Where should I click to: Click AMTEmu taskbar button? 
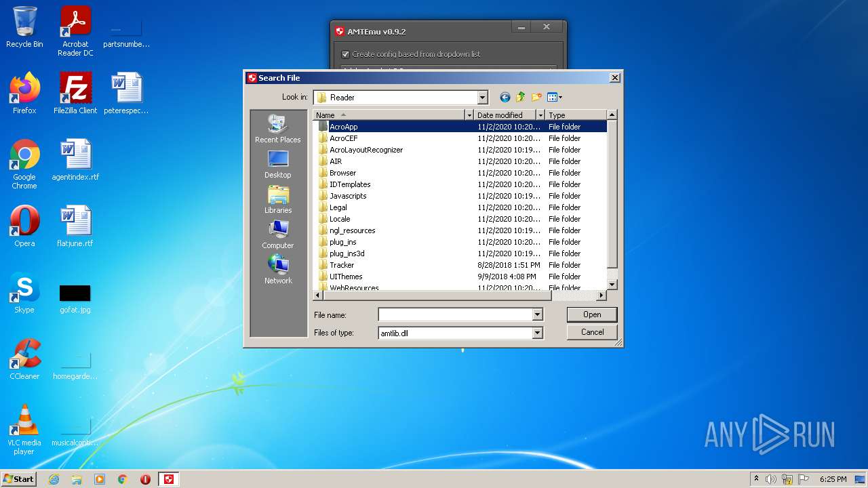click(x=169, y=479)
